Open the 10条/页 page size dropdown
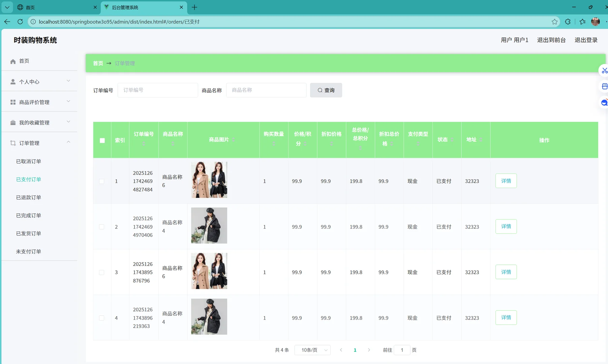The height and width of the screenshot is (364, 608). point(312,350)
